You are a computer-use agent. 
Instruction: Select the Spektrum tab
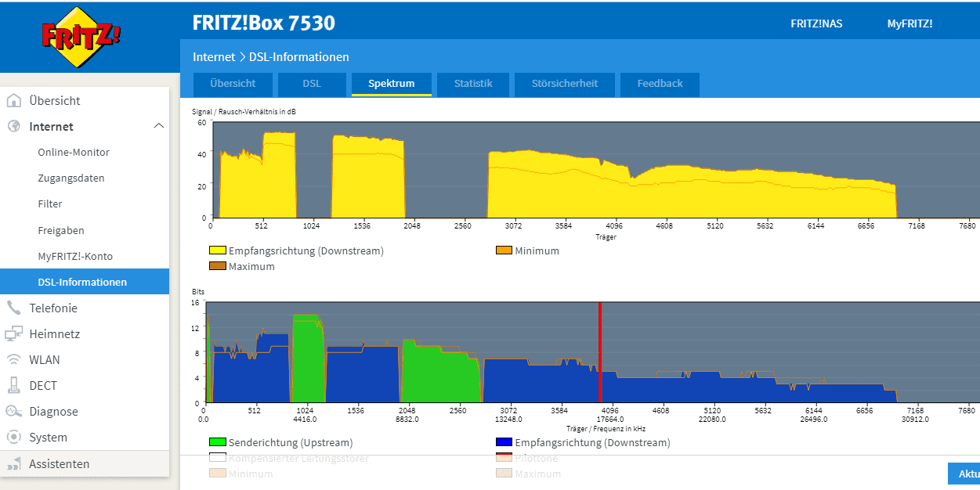(392, 83)
